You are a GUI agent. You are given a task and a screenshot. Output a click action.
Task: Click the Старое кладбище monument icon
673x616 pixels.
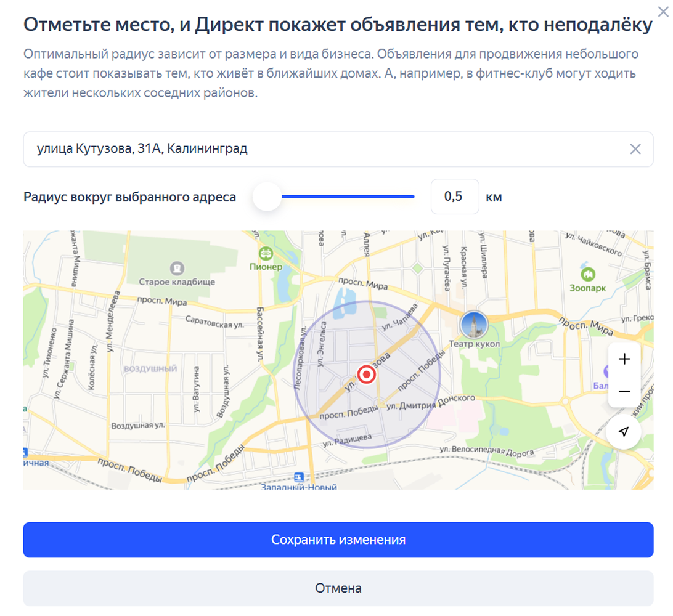click(178, 267)
